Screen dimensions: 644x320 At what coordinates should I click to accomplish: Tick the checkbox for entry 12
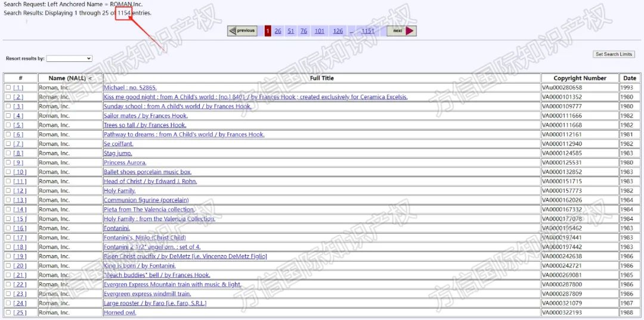pyautogui.click(x=8, y=191)
